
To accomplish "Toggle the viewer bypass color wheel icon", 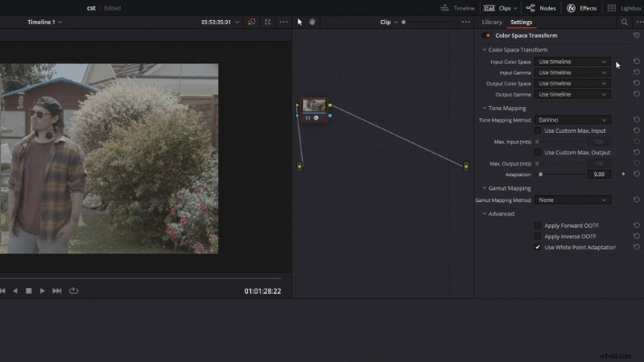I will pyautogui.click(x=251, y=23).
